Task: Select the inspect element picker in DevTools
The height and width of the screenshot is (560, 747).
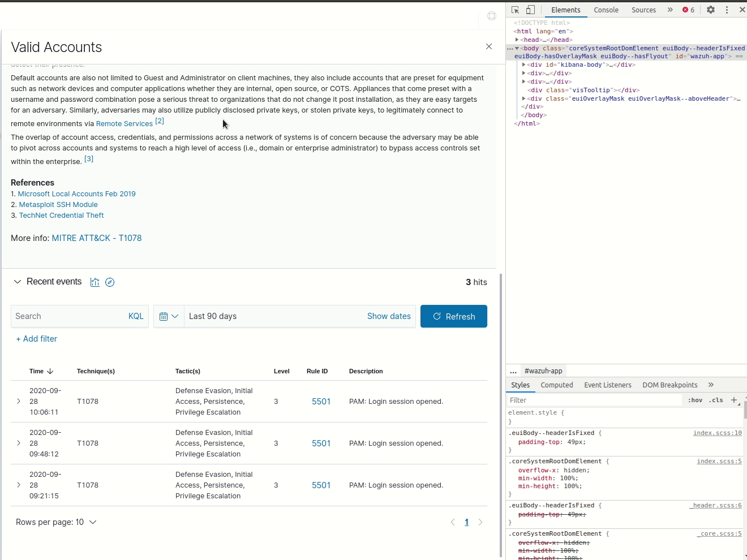Action: 514,10
